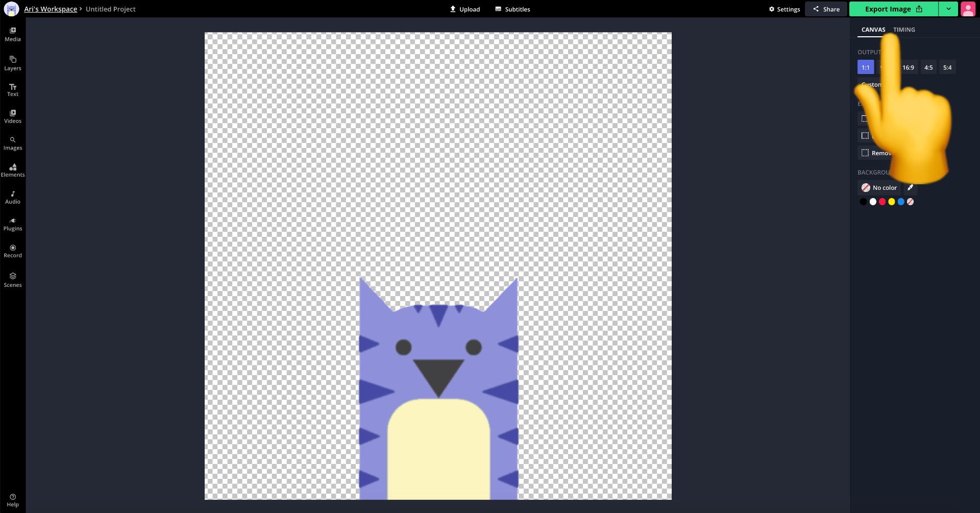Open the Plugins panel
The height and width of the screenshot is (513, 980).
coord(13,224)
